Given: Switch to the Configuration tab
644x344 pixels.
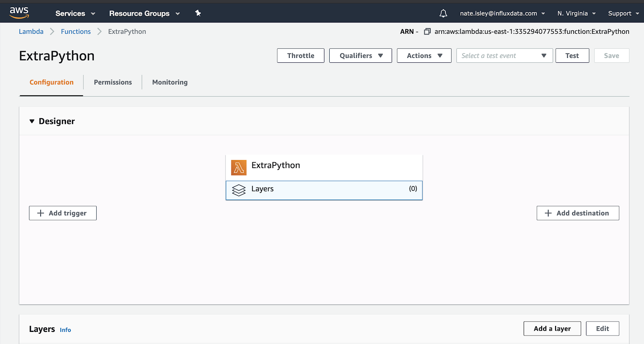Looking at the screenshot, I should [x=52, y=82].
